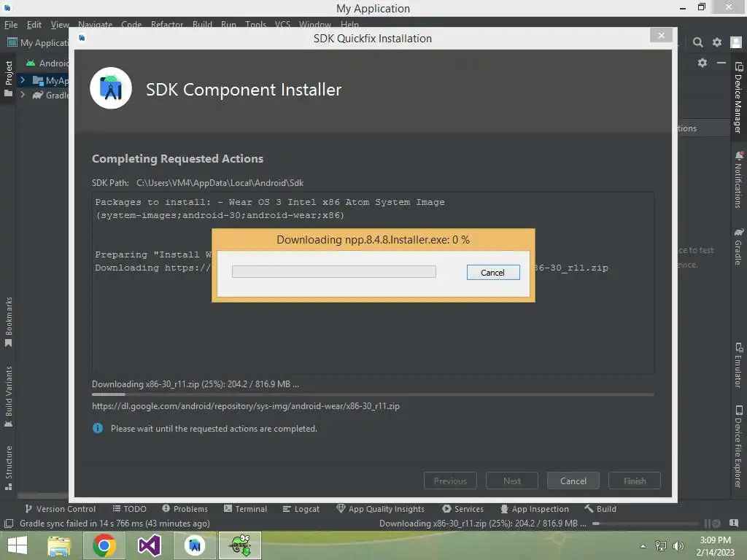
Task: Open the Logcat tool window
Action: pyautogui.click(x=301, y=508)
